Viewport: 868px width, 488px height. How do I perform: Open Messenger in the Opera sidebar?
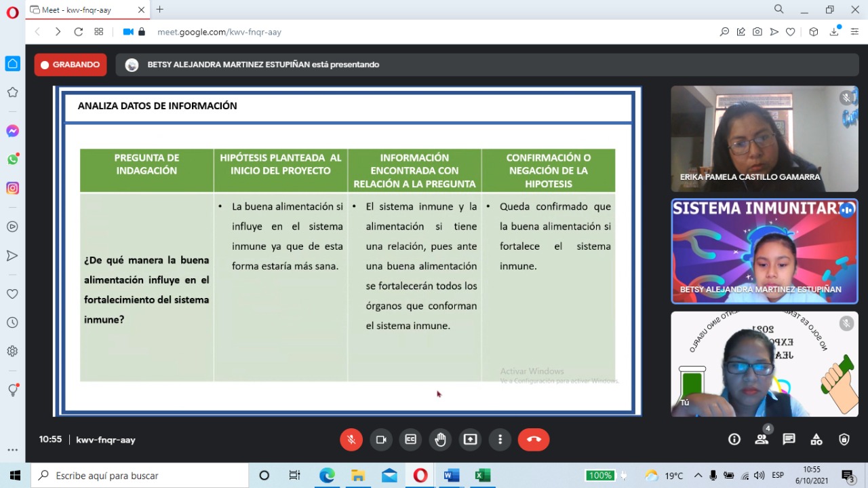pyautogui.click(x=12, y=131)
